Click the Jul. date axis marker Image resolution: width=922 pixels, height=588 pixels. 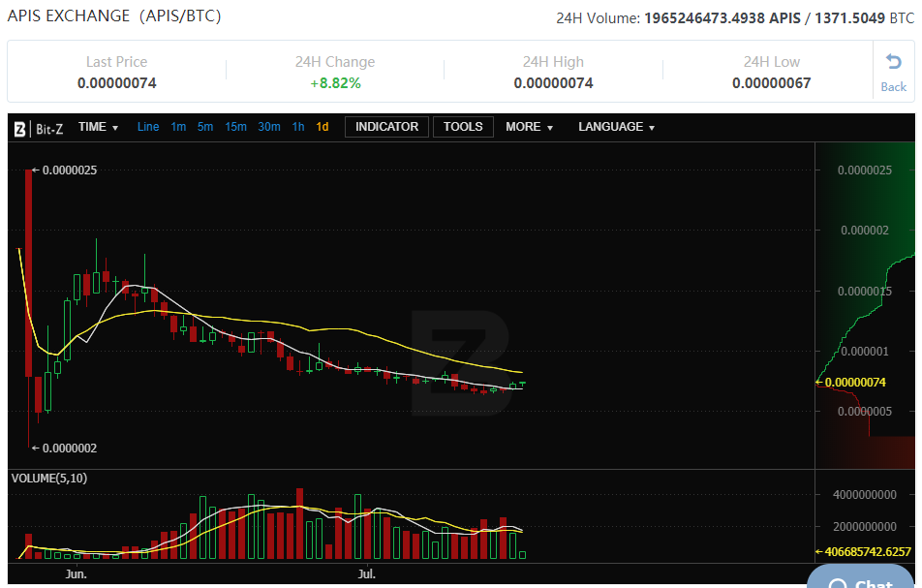click(x=367, y=574)
